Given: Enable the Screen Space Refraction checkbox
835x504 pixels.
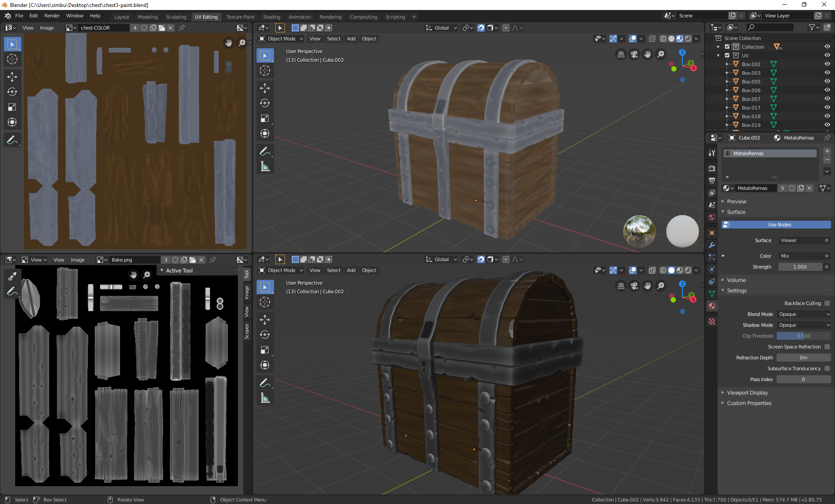Looking at the screenshot, I should (827, 347).
